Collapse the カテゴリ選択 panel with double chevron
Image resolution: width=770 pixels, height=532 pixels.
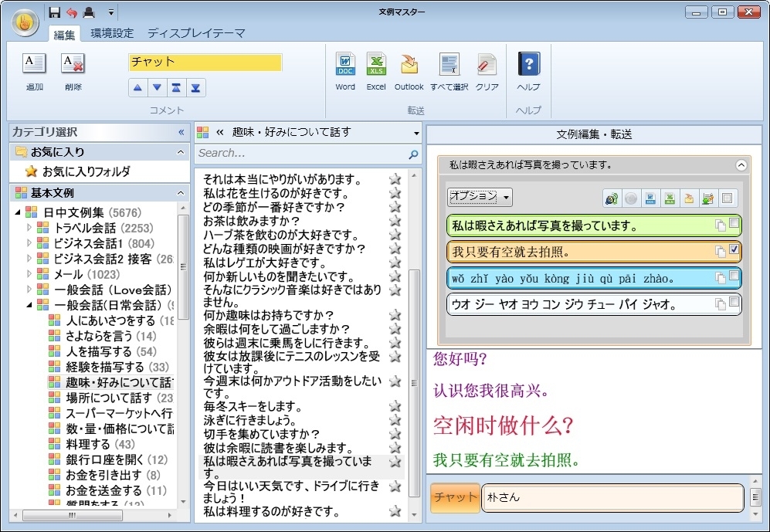click(x=181, y=132)
